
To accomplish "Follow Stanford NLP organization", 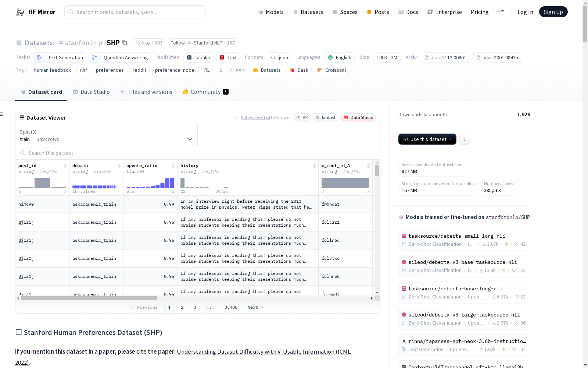I will 196,43.
